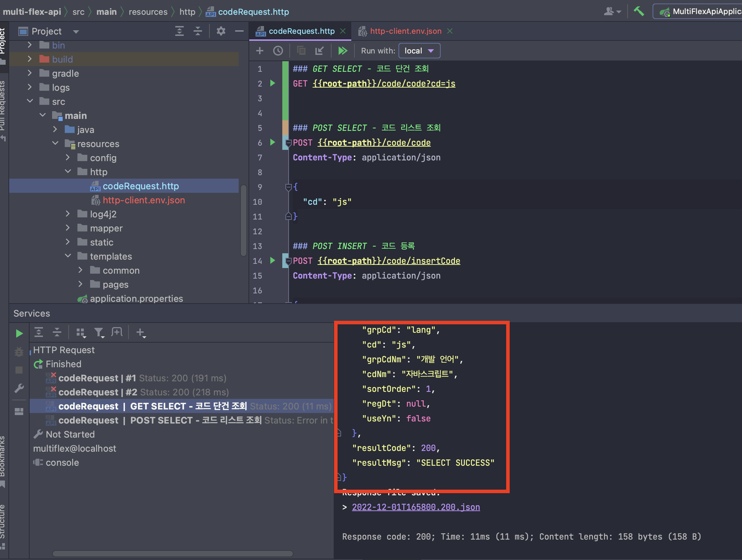Viewport: 742px width, 560px height.
Task: Select codeRequest.http editor tab
Action: [301, 31]
